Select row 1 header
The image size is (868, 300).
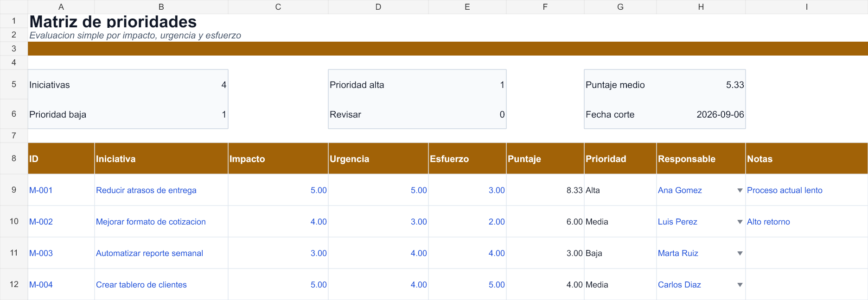tap(14, 21)
